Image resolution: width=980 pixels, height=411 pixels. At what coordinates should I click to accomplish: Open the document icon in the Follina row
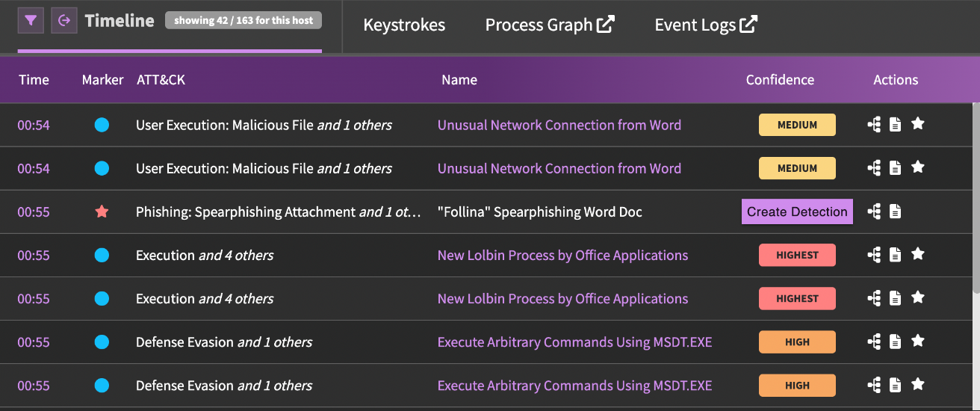pyautogui.click(x=895, y=212)
